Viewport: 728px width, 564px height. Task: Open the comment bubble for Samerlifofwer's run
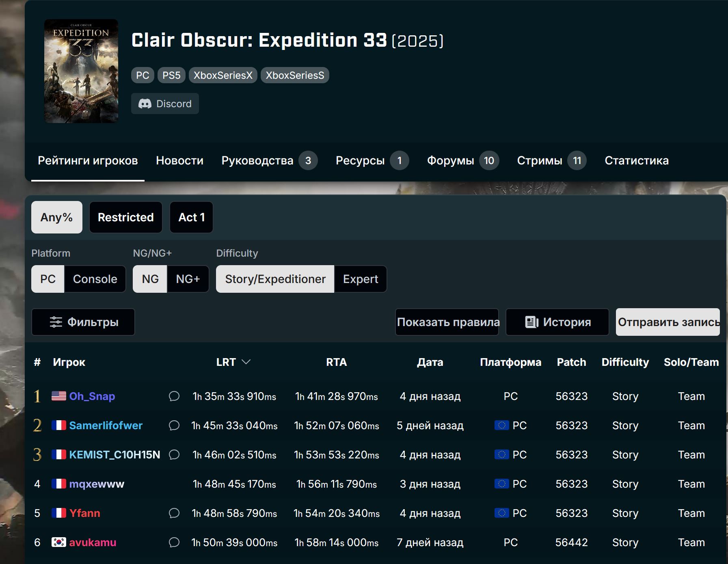coord(174,425)
